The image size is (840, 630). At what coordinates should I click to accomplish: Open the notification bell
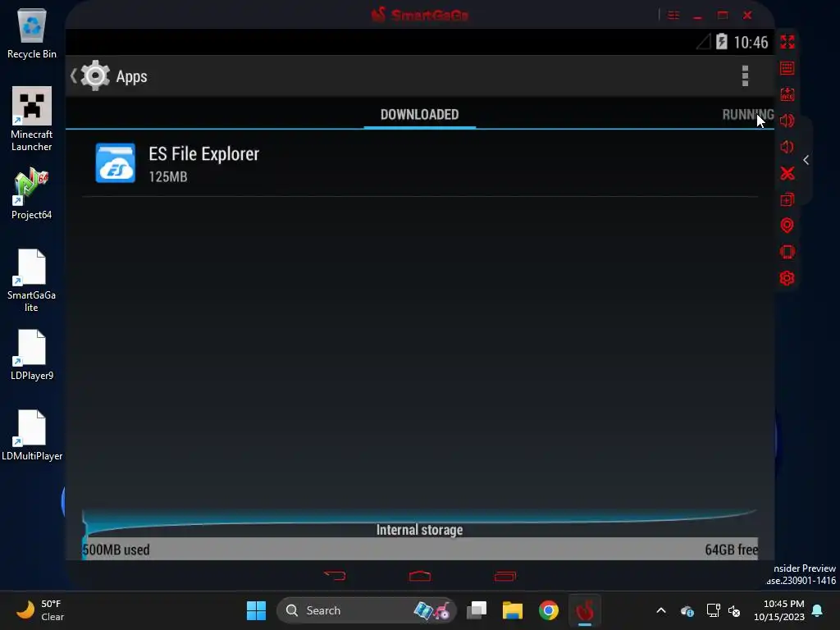coord(818,610)
